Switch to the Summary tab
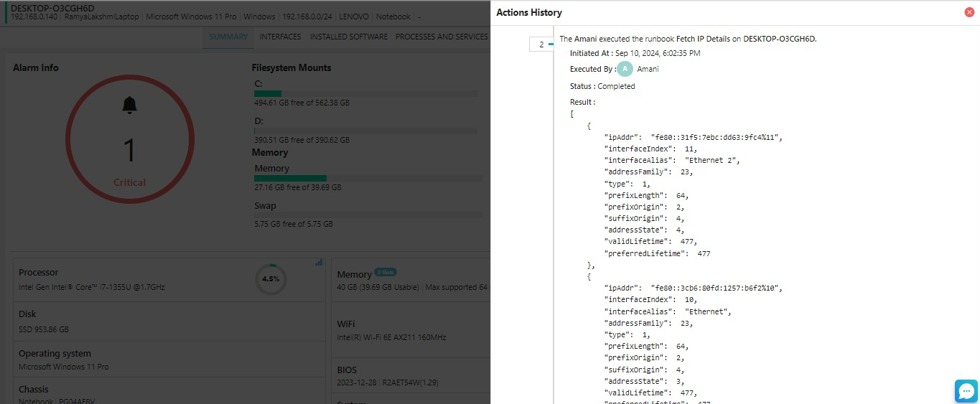 [x=228, y=37]
